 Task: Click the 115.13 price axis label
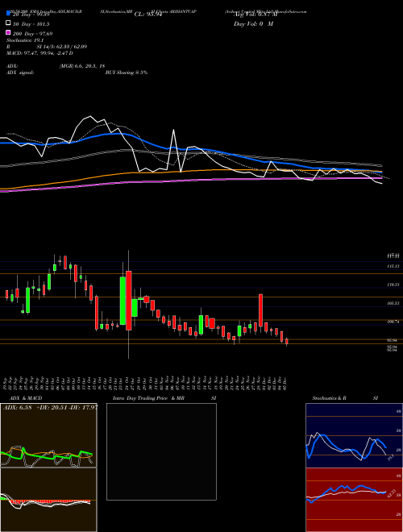coord(393,266)
